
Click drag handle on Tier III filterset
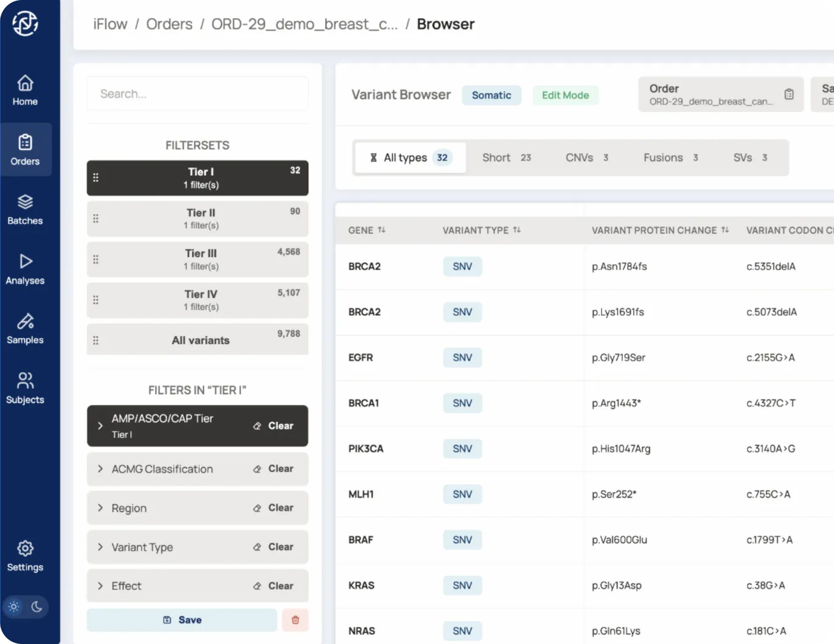(x=96, y=259)
